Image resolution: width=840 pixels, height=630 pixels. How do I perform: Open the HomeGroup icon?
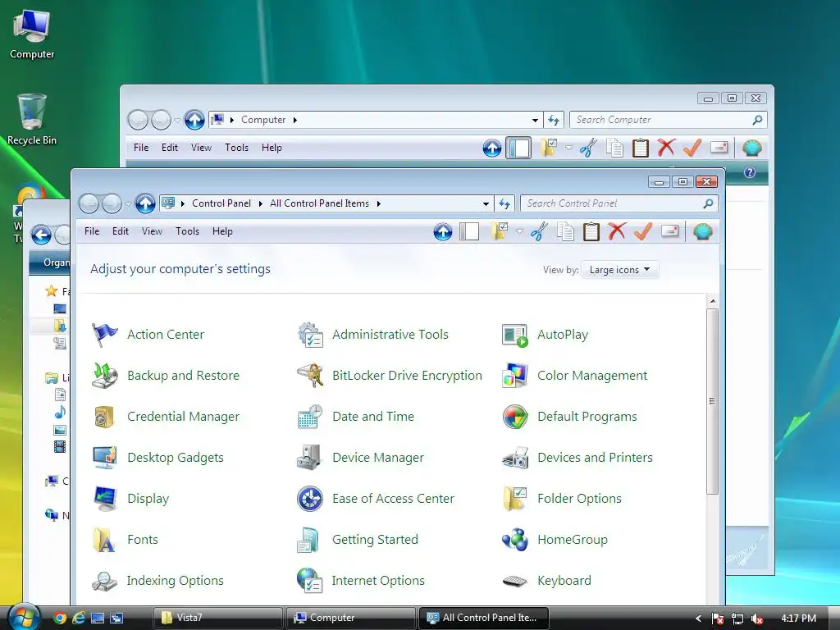tap(515, 540)
